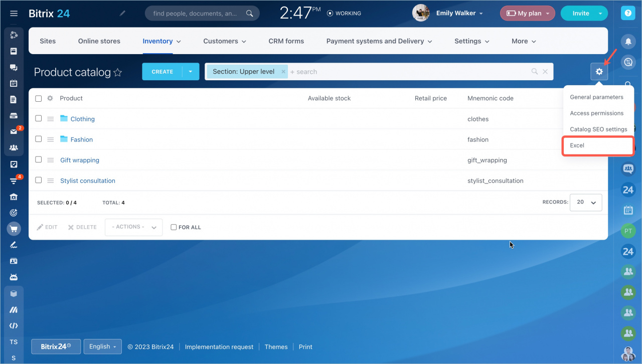This screenshot has height=364, width=642.
Task: Toggle the select-all checkbox in table header
Action: click(39, 99)
